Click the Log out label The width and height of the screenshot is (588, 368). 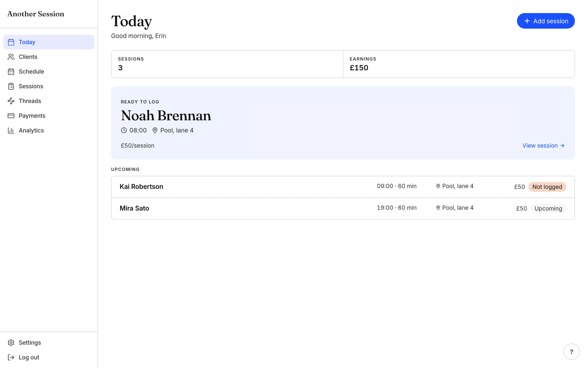pos(29,357)
